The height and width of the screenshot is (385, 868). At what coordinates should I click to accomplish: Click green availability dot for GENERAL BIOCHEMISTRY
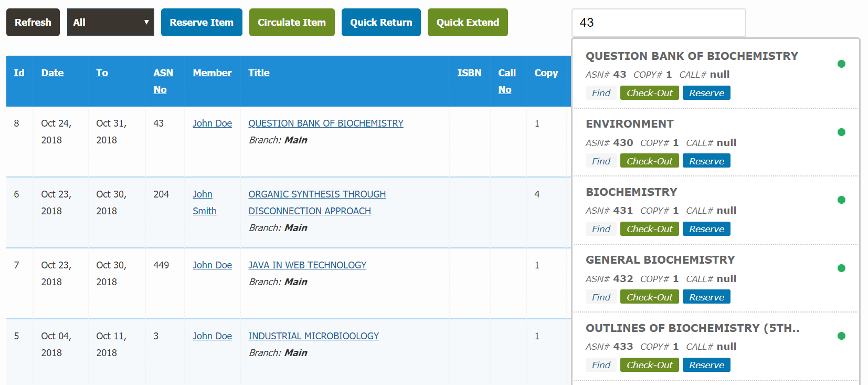pyautogui.click(x=841, y=268)
